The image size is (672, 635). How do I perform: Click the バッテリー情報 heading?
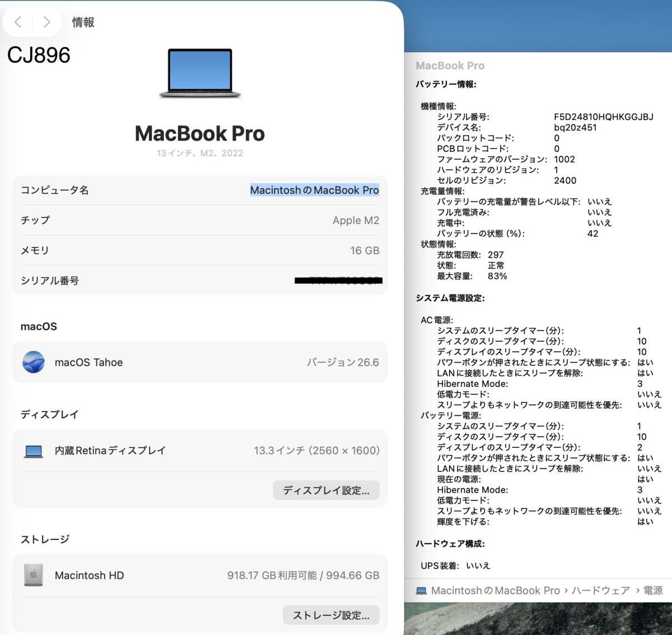446,85
